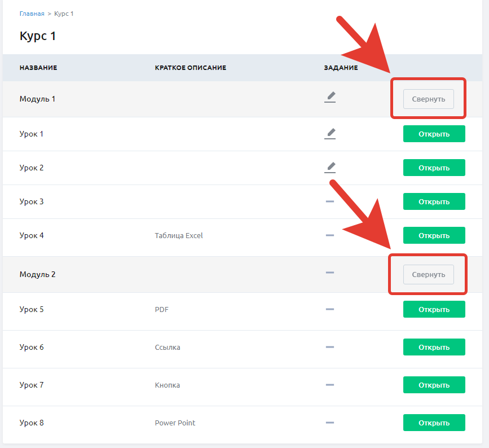This screenshot has height=448, width=489.
Task: Collapse Модуль 2 with the Свернуть button
Action: click(429, 275)
